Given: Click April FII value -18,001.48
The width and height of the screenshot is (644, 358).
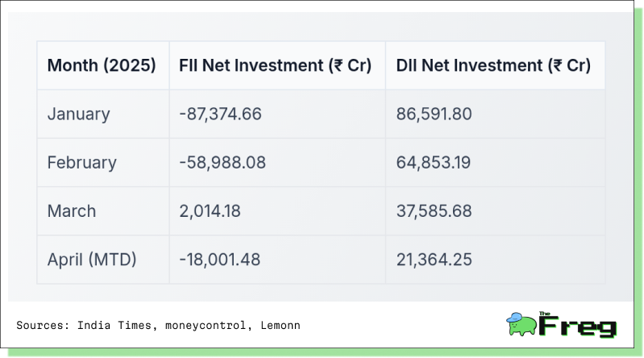Looking at the screenshot, I should tap(219, 260).
